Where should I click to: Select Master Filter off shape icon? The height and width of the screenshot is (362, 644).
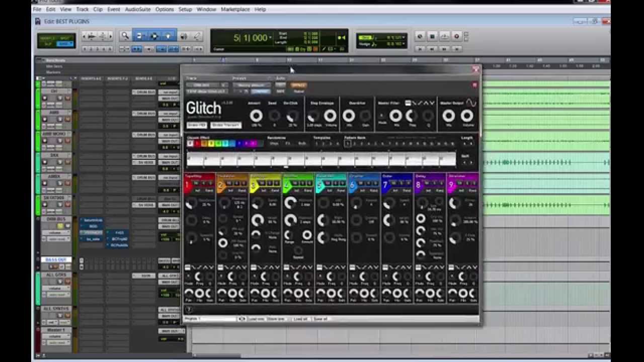408,103
